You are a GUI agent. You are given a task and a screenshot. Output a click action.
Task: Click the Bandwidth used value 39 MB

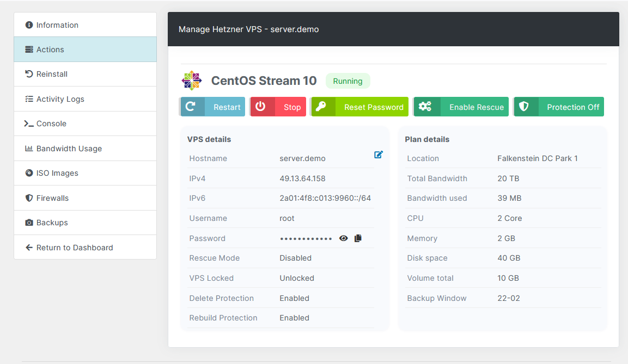click(509, 198)
